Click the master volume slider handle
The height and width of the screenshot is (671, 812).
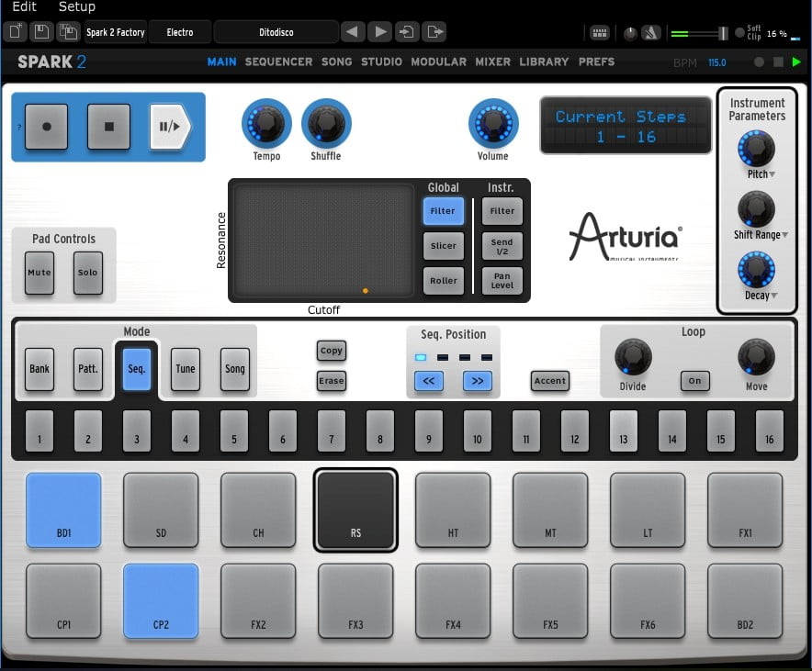coord(723,34)
